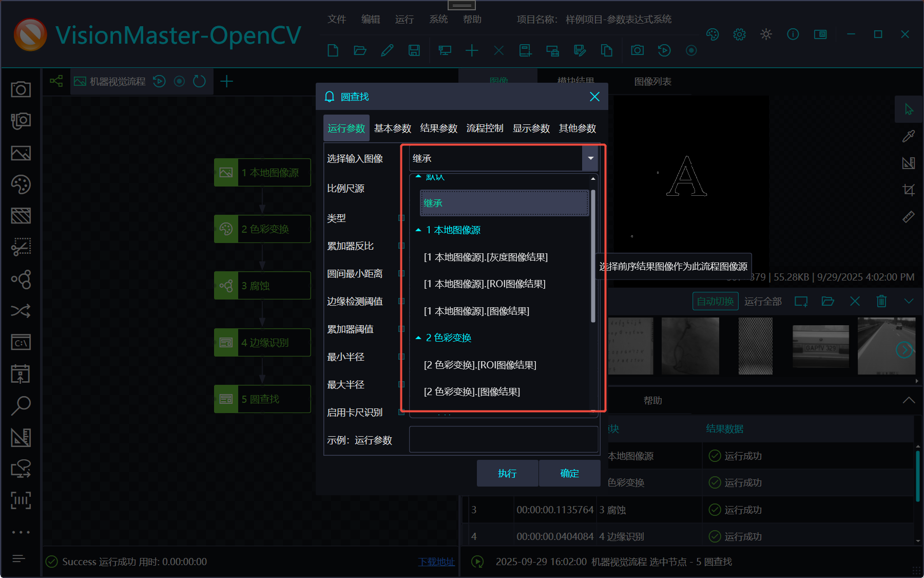The width and height of the screenshot is (924, 578).
Task: Collapse the 帮助 panel chevron
Action: pyautogui.click(x=909, y=400)
